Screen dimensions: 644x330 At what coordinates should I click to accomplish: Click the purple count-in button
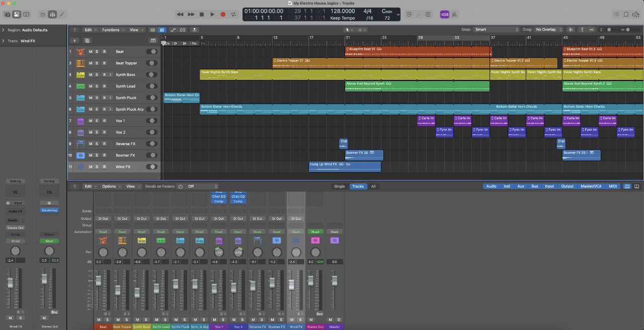coord(445,15)
